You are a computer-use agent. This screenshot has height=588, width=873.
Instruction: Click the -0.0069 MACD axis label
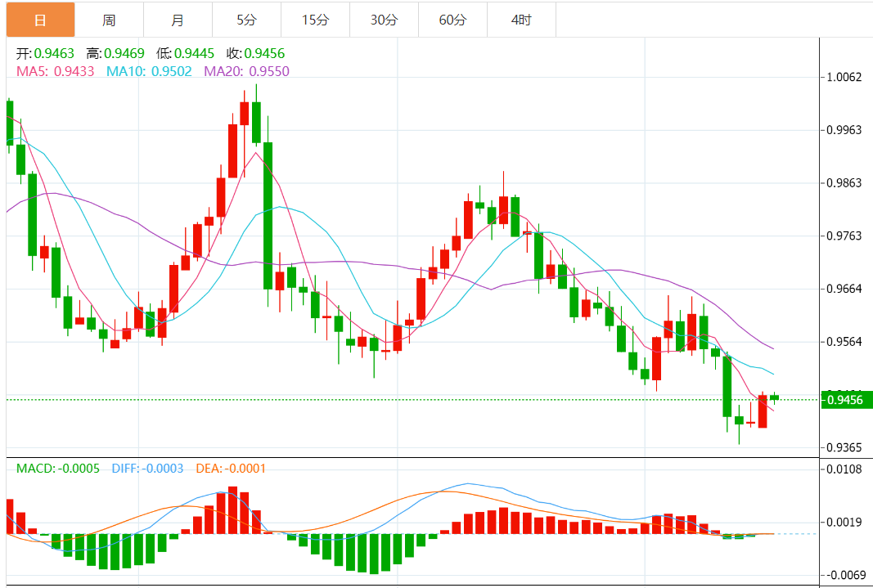(844, 574)
